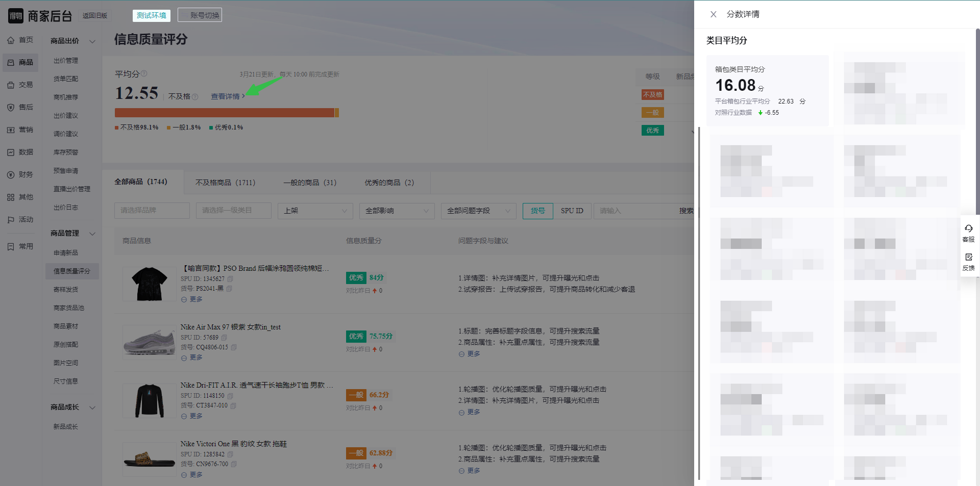Open Nike Air Max 97 product title

231,327
